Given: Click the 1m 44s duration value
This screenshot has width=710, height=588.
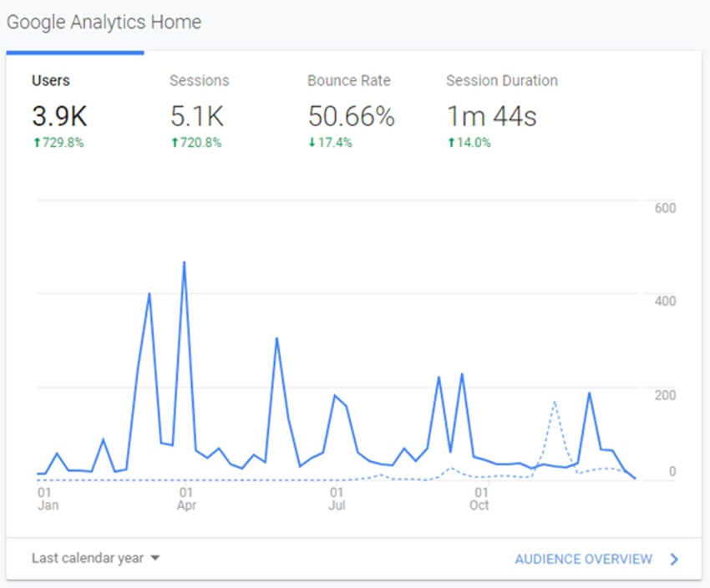Looking at the screenshot, I should click(x=492, y=116).
